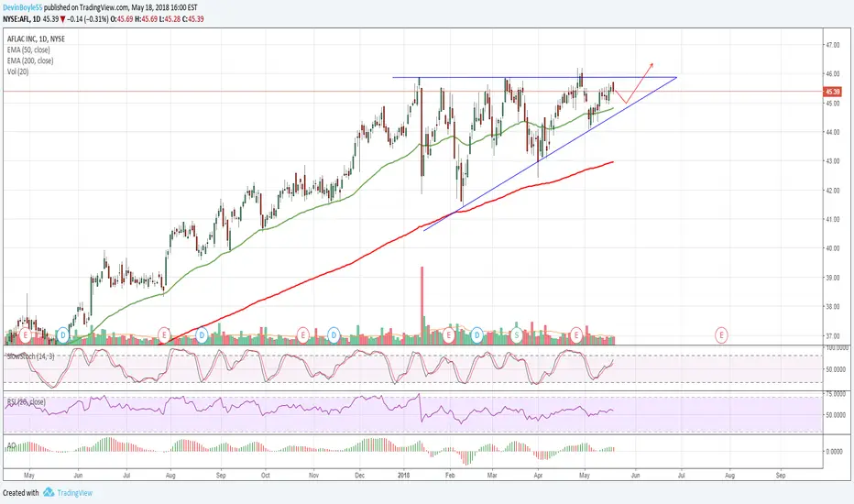Select the AFLAC INC, 1D, NYSE chart title

pos(36,39)
